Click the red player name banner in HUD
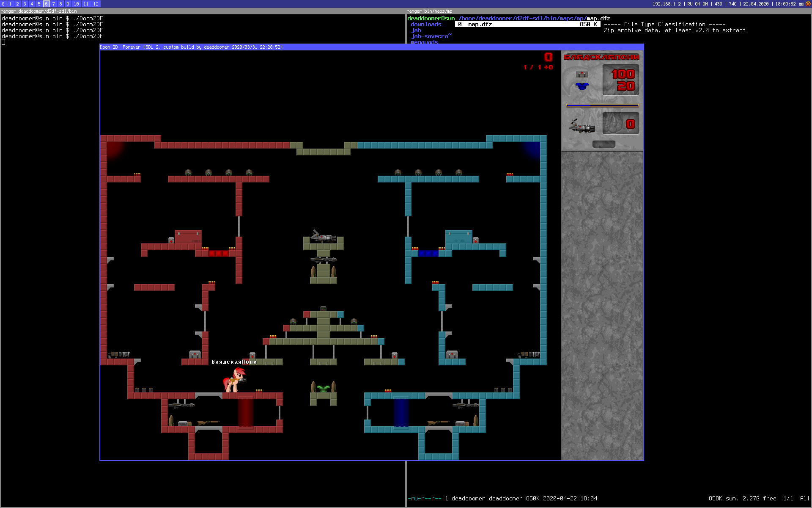Image resolution: width=812 pixels, height=508 pixels. click(602, 57)
